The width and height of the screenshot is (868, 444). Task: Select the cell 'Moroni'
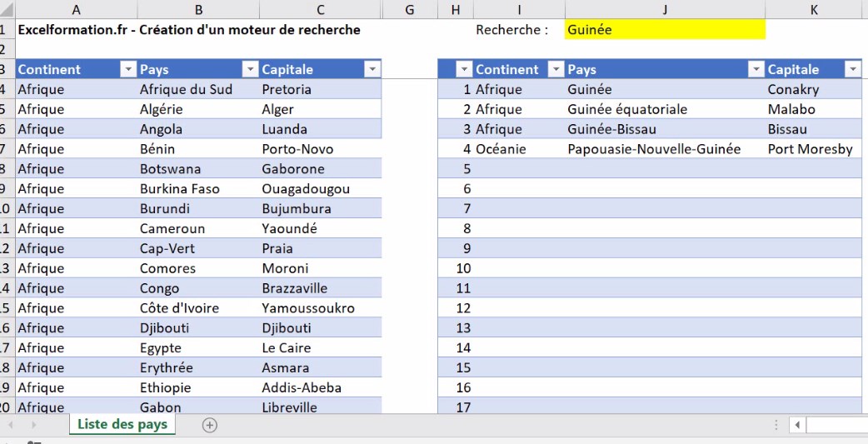point(321,268)
